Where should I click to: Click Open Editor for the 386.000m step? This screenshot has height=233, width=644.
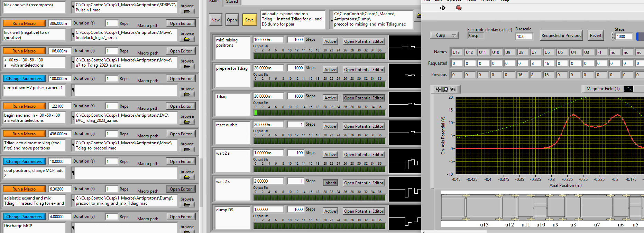[x=181, y=23]
